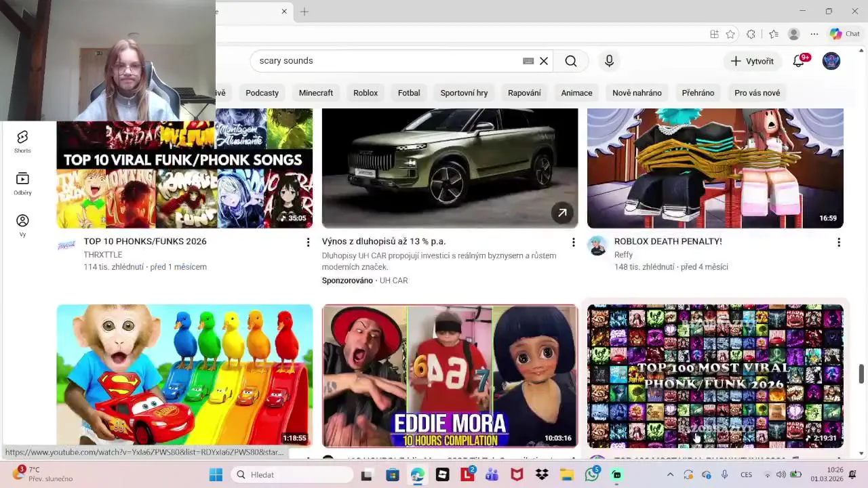The height and width of the screenshot is (488, 868).
Task: Select the Pro vás nové filter chip
Action: coord(757,93)
